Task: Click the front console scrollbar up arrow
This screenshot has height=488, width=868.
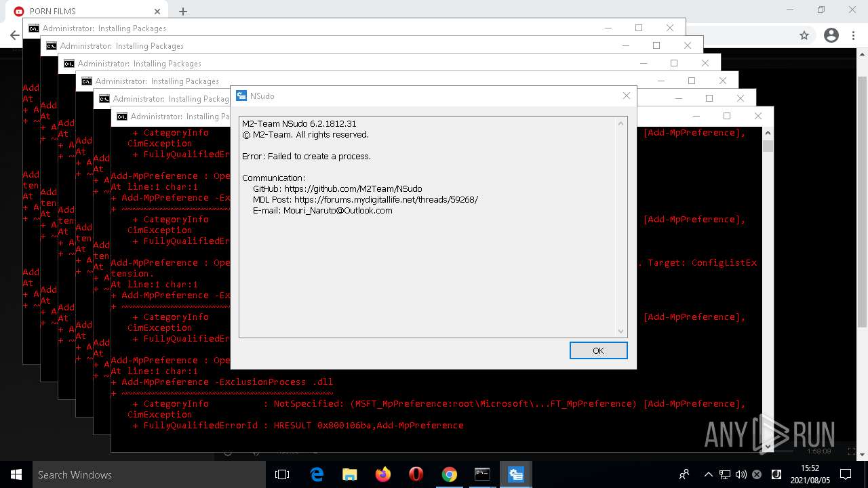Action: tap(768, 134)
